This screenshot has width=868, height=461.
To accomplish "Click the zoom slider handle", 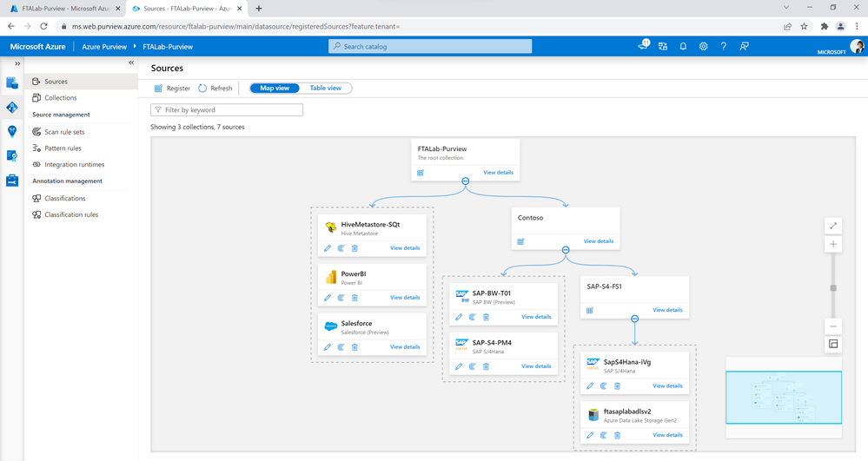I will pyautogui.click(x=833, y=287).
